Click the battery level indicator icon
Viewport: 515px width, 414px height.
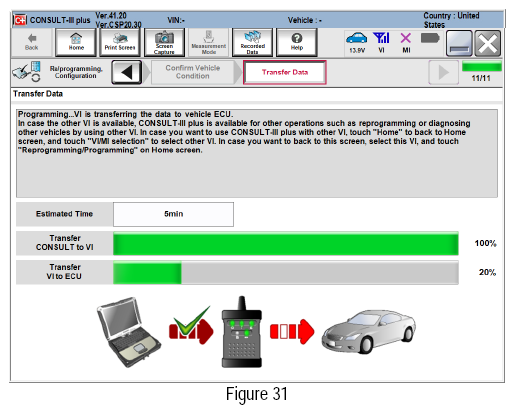[x=430, y=38]
